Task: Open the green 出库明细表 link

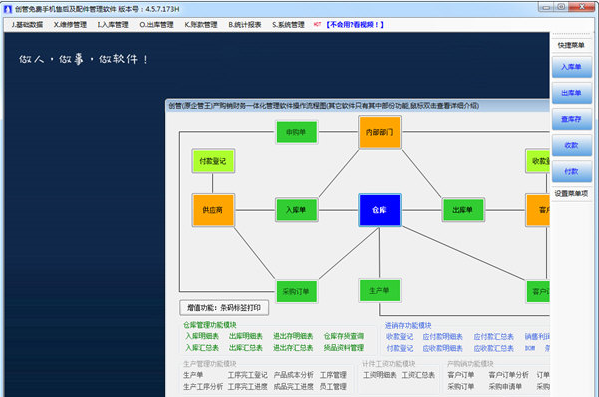Action: [x=246, y=336]
